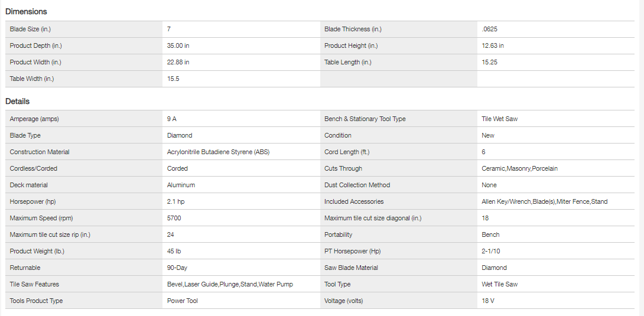Screen dimensions: 644x316
Task: Click the Cord Length (ft.) label
Action: pos(347,152)
